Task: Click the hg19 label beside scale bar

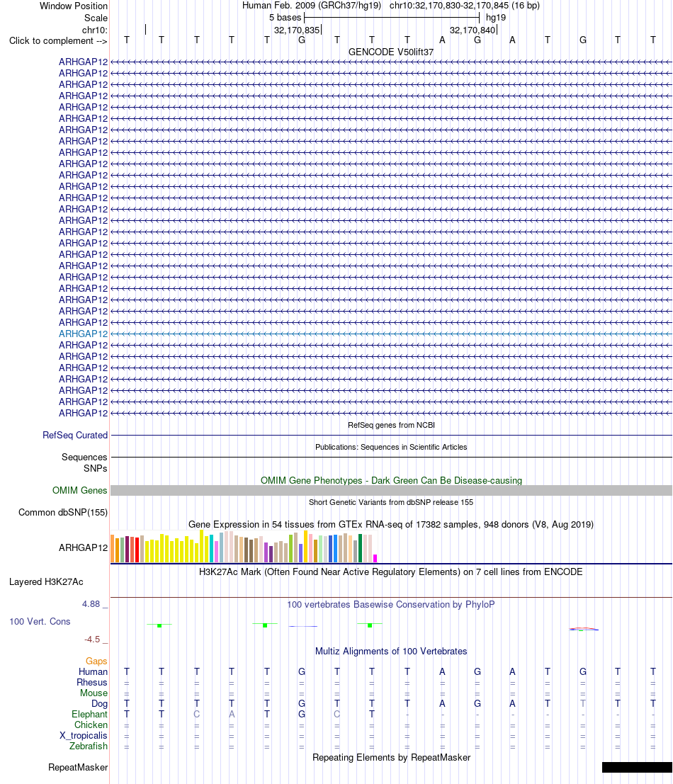Action: click(x=495, y=18)
